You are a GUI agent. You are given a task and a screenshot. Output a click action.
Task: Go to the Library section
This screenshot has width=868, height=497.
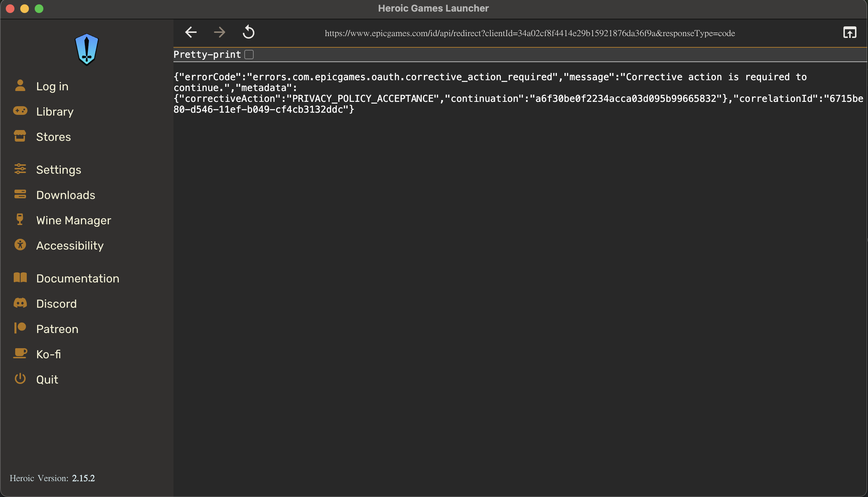[55, 112]
